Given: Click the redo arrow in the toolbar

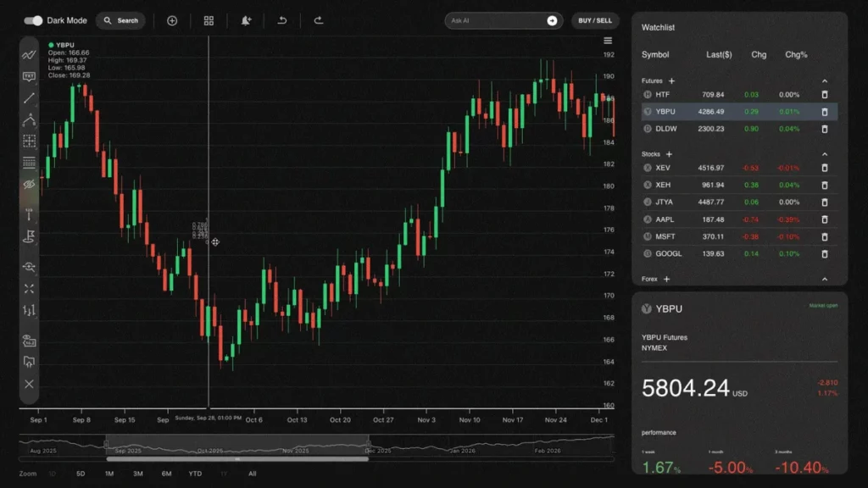Looking at the screenshot, I should [x=319, y=19].
